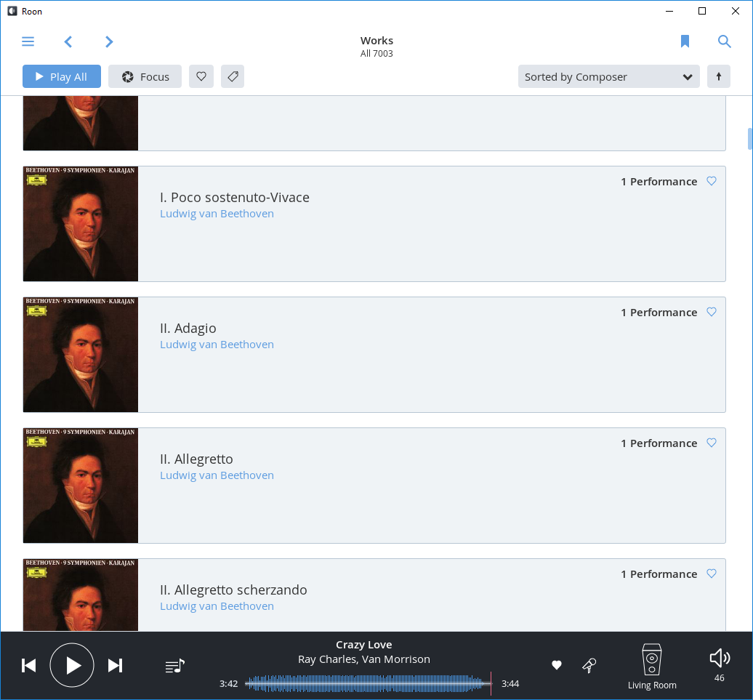
Task: Click 1 Performance on the II. Adagio row
Action: [659, 313]
